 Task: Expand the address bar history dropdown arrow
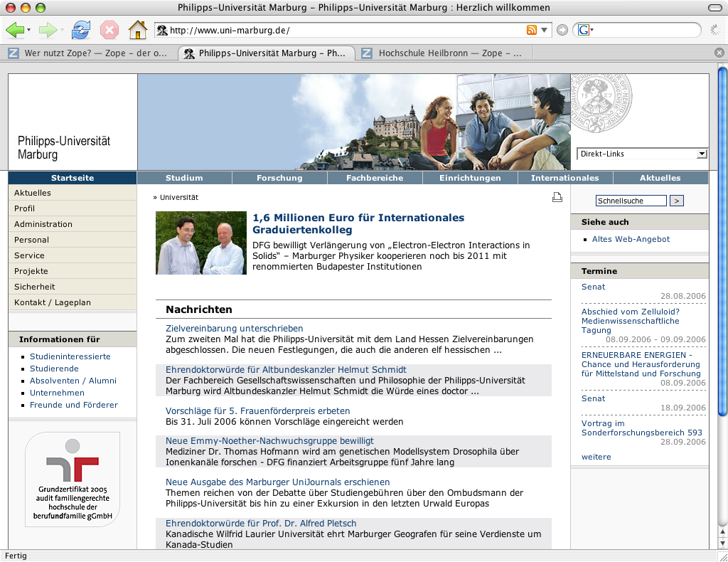(x=545, y=30)
